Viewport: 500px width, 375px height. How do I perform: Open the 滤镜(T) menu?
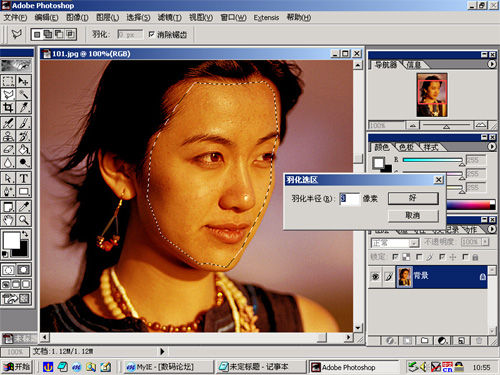tap(170, 17)
